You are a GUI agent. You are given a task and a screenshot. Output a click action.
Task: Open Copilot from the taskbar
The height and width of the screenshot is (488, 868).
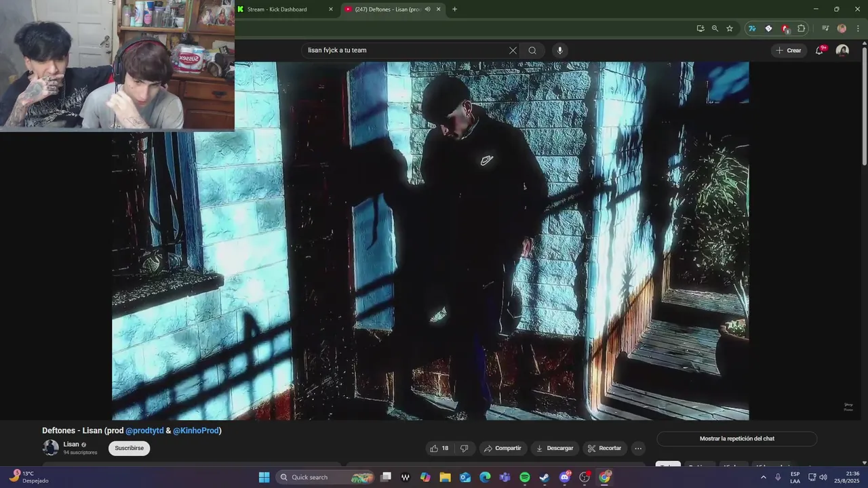[425, 477]
